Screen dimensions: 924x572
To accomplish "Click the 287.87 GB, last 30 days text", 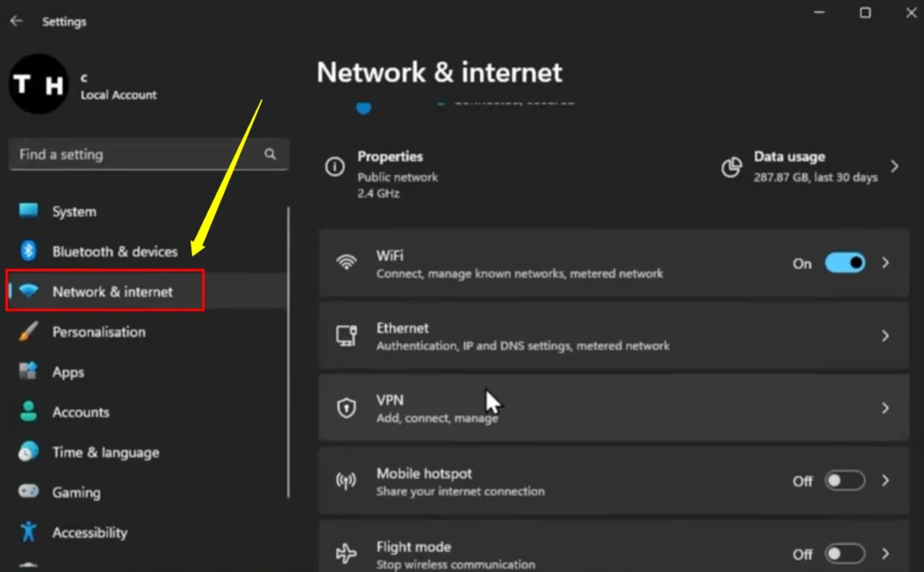I will click(x=816, y=178).
